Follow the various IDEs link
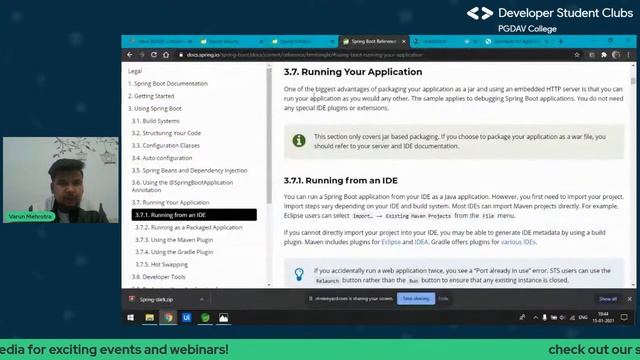640x360 pixels. point(518,242)
